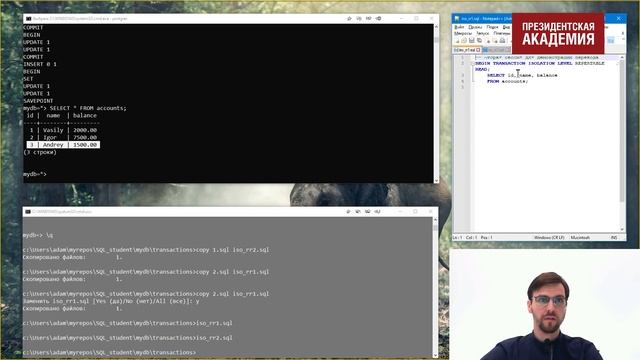Click the 'SELECT id, name, balance' line in editor
The height and width of the screenshot is (360, 640).
coord(522,75)
